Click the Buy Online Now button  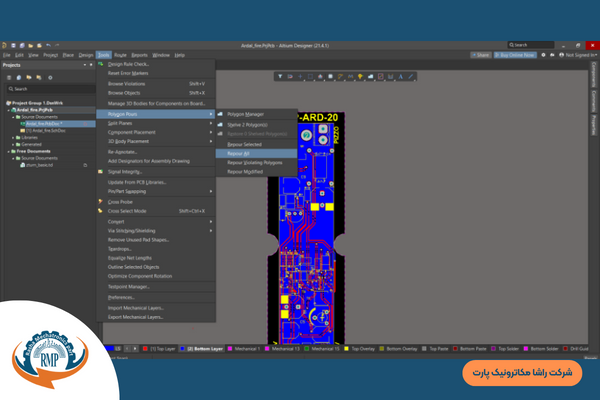tap(517, 55)
